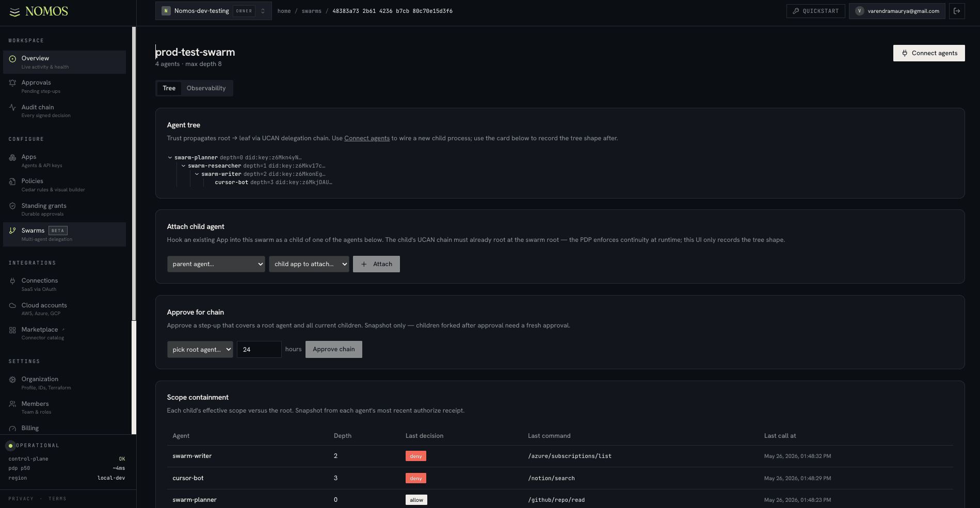Go to Swarms menu item
This screenshot has height=508, width=980.
tap(65, 234)
